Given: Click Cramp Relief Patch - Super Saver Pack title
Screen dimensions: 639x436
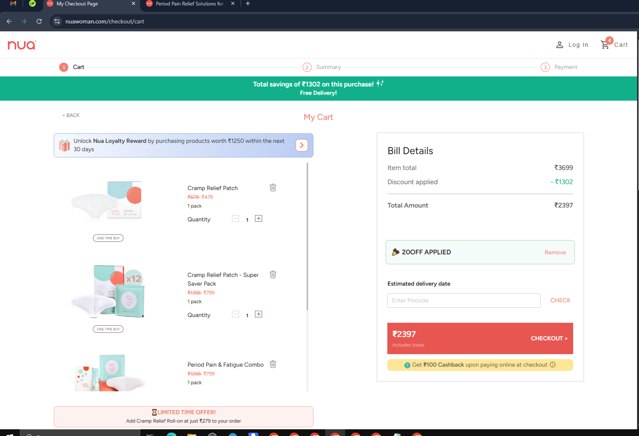Looking at the screenshot, I should 223,279.
